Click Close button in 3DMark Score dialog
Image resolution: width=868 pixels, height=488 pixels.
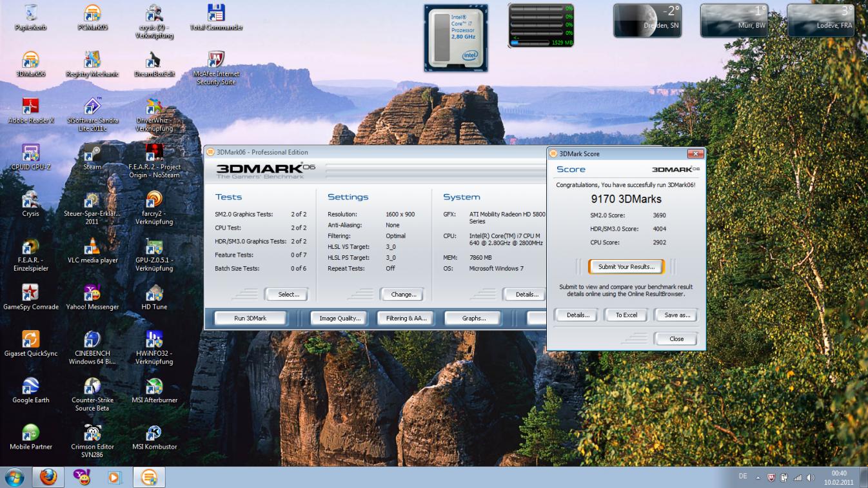[x=676, y=338]
